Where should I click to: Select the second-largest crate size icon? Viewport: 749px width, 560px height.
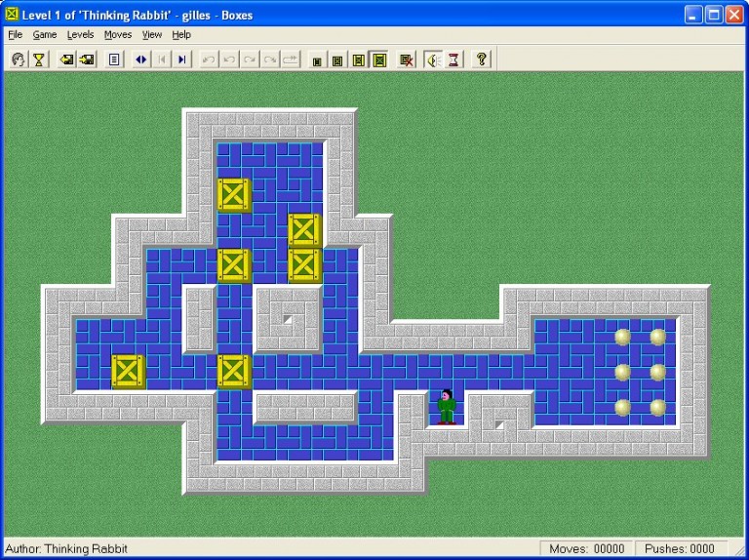tap(358, 60)
